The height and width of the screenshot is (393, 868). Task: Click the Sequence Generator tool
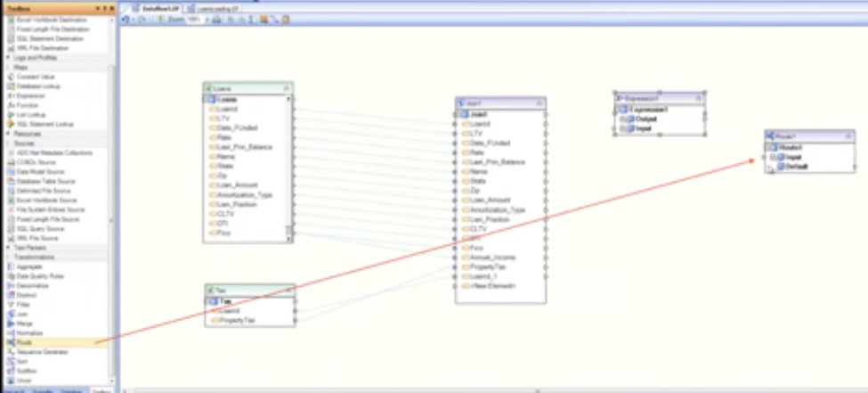[40, 352]
